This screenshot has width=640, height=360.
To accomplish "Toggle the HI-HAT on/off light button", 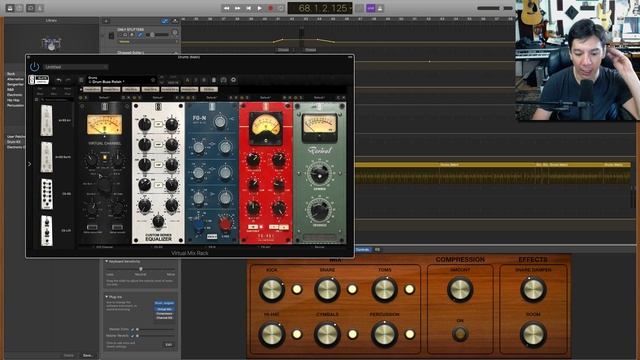I will [x=297, y=334].
